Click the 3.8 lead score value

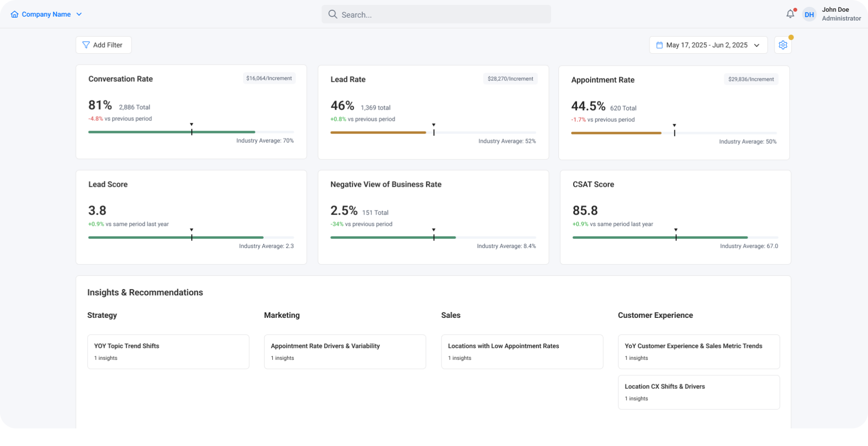[x=97, y=211]
